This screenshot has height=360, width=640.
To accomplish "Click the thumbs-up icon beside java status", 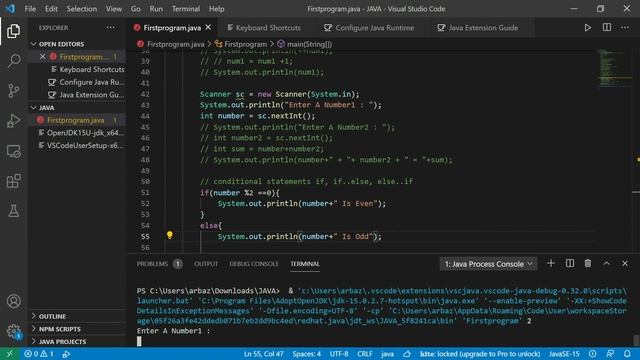I will (407, 354).
